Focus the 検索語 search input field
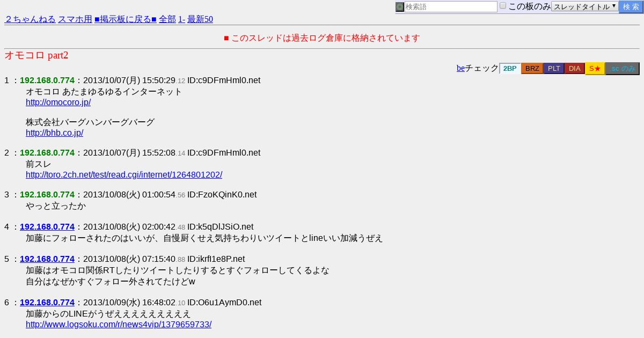The height and width of the screenshot is (338, 644). click(451, 7)
